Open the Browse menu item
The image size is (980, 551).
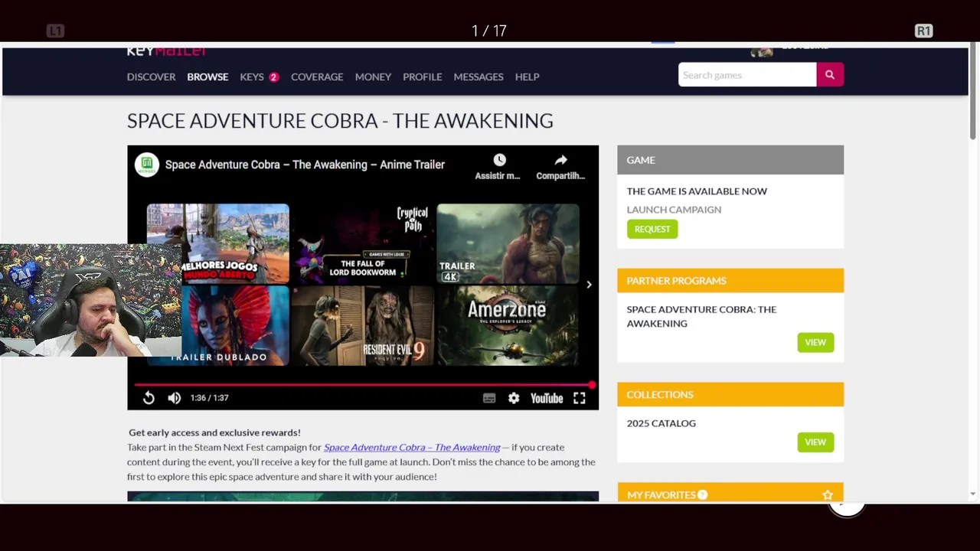207,77
